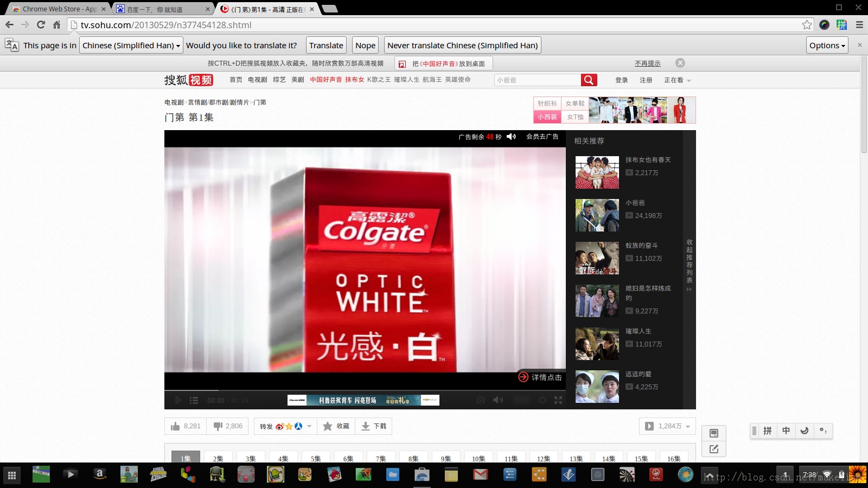The width and height of the screenshot is (868, 488).
Task: Click the 登录 login link
Action: pyautogui.click(x=622, y=80)
